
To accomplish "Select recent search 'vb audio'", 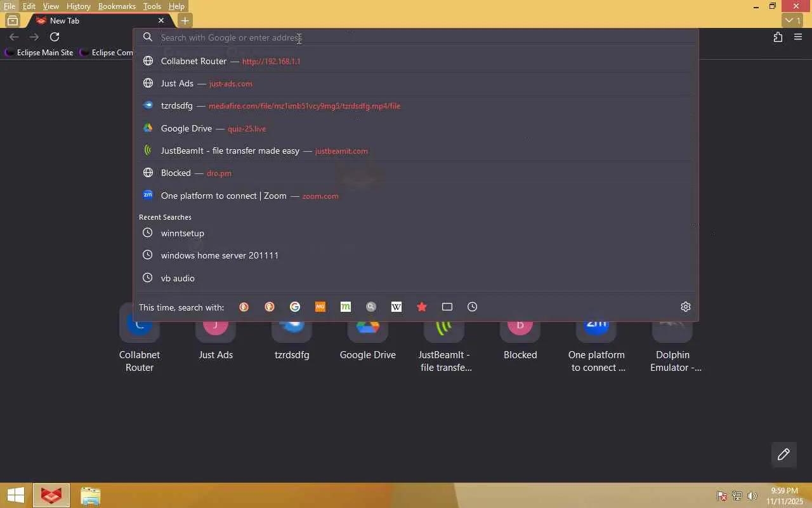I will pos(416,278).
